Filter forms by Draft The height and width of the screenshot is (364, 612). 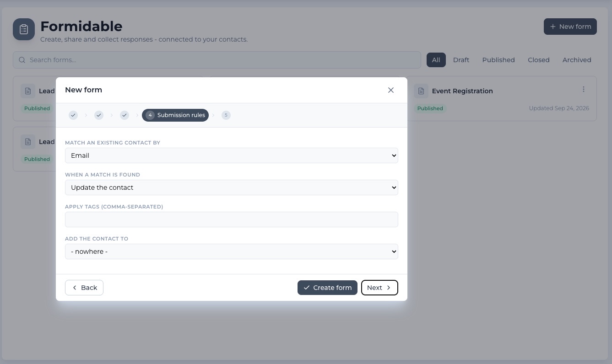(461, 60)
